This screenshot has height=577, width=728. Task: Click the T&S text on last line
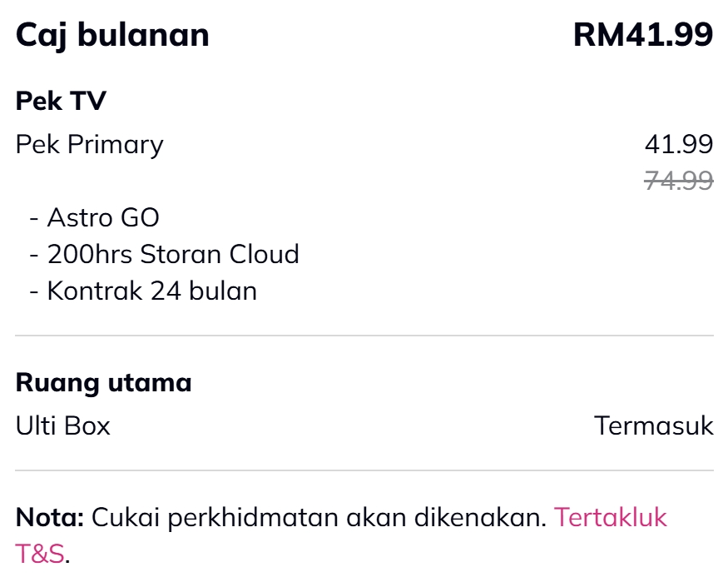coord(39,554)
